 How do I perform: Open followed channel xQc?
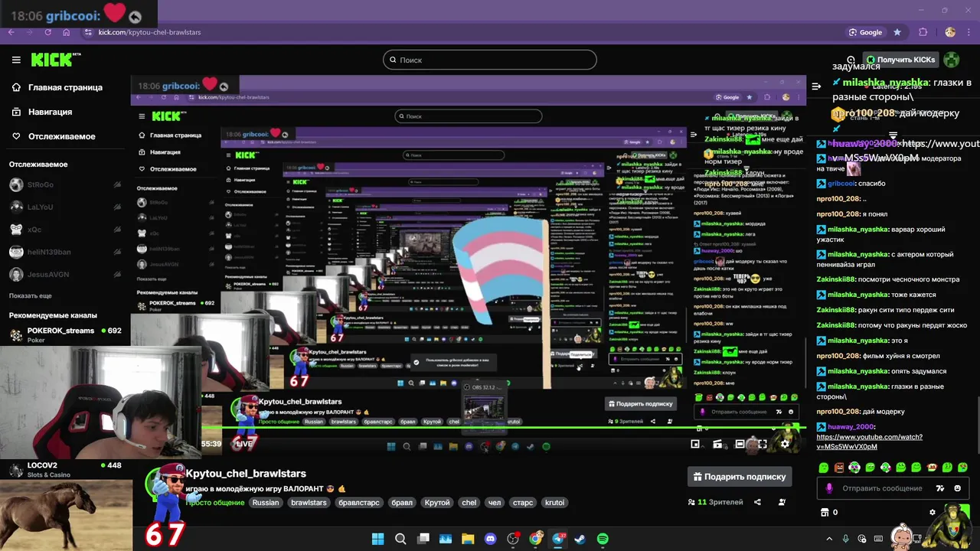click(x=65, y=230)
